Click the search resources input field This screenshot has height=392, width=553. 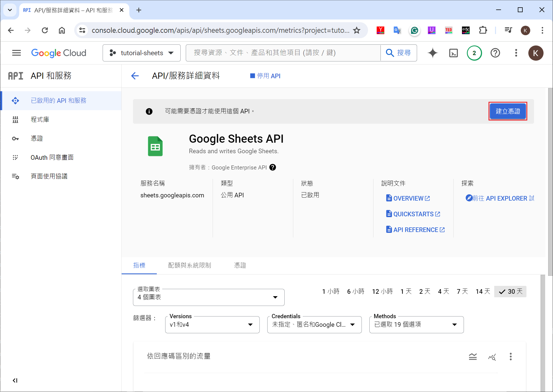click(x=283, y=53)
